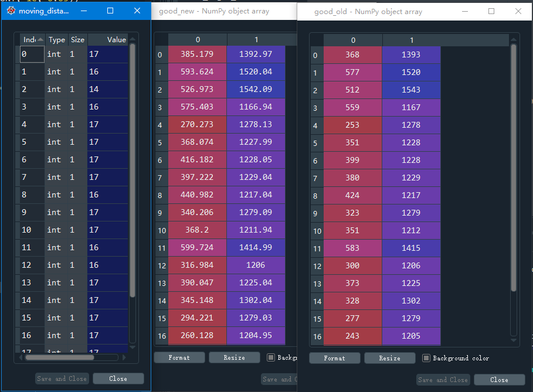Select cell 559 in good_old
533x392 pixels.
click(x=352, y=107)
